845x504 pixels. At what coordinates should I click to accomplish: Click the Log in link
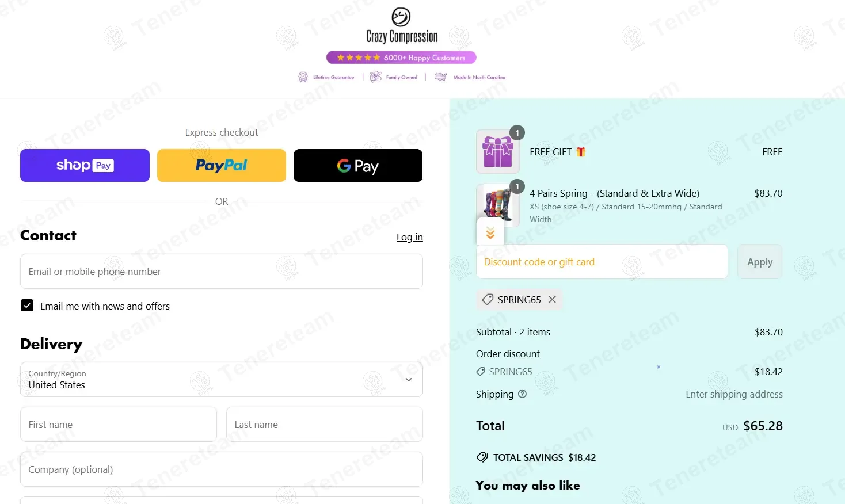410,237
